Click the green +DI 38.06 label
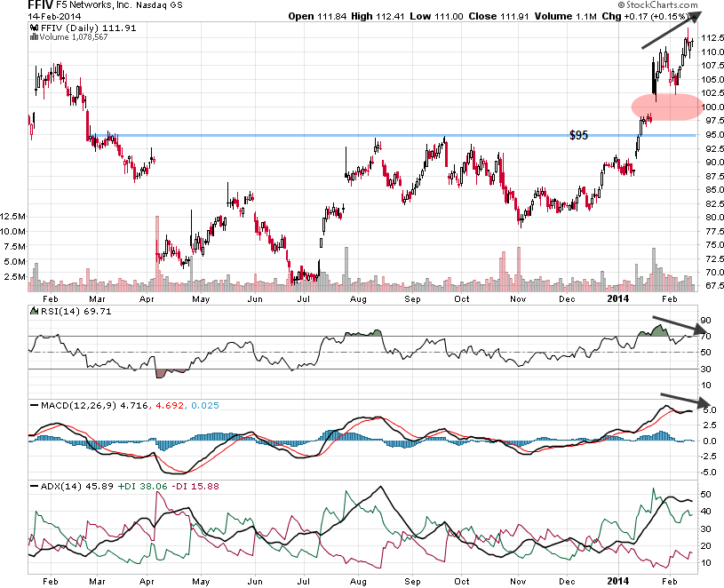The width and height of the screenshot is (724, 588). [x=143, y=487]
